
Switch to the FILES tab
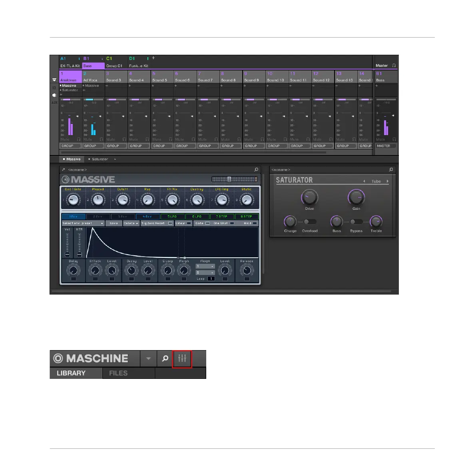click(129, 373)
